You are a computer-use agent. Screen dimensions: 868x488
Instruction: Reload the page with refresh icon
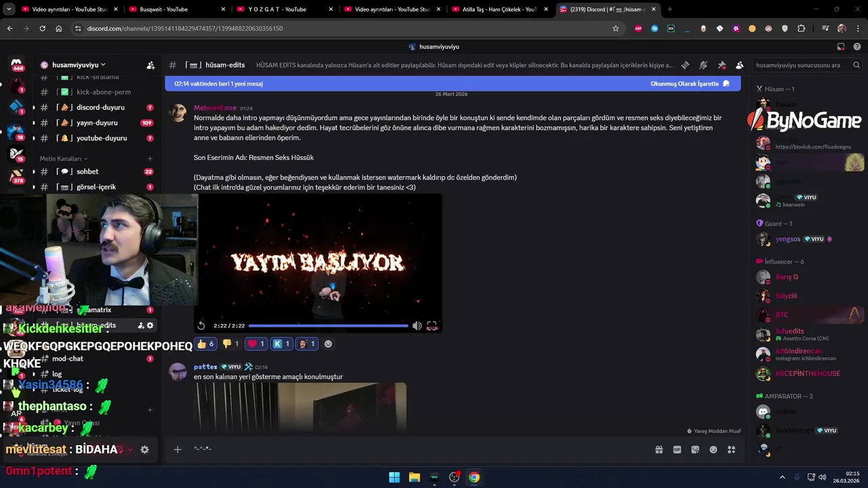pos(42,28)
